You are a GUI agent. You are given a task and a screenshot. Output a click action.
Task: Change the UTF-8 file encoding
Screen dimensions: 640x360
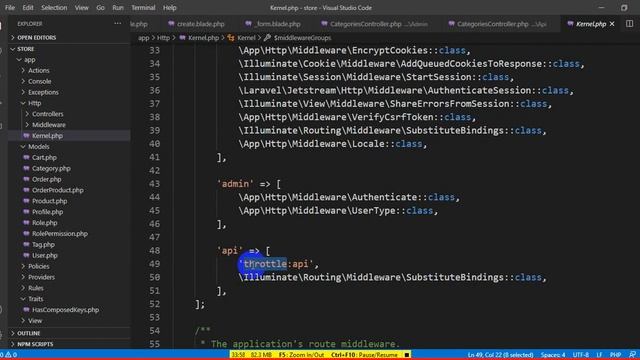pyautogui.click(x=580, y=355)
